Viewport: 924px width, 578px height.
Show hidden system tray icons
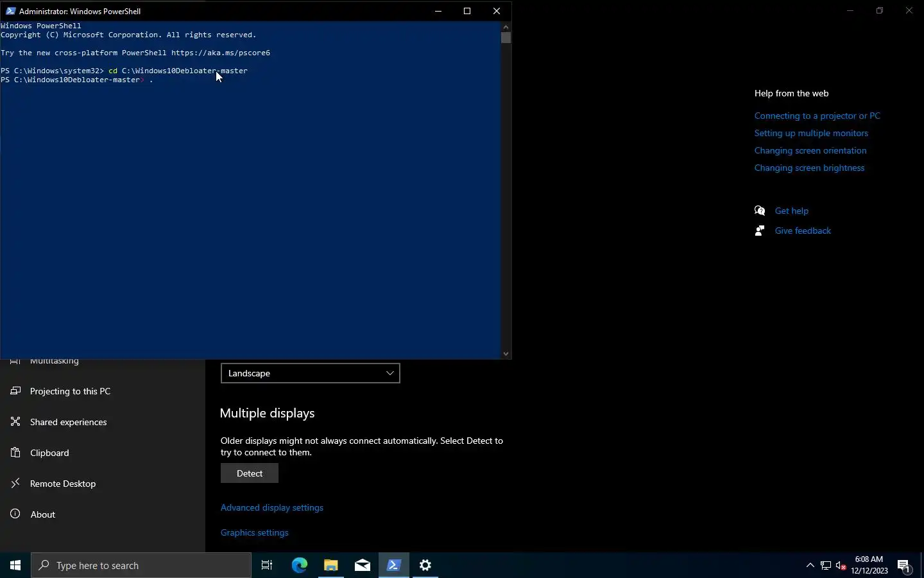(810, 565)
